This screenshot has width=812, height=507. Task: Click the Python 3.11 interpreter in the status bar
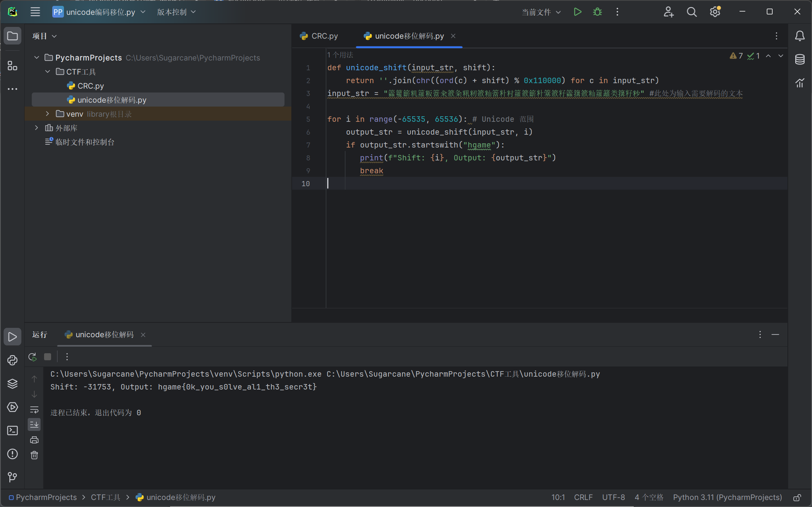pyautogui.click(x=727, y=497)
